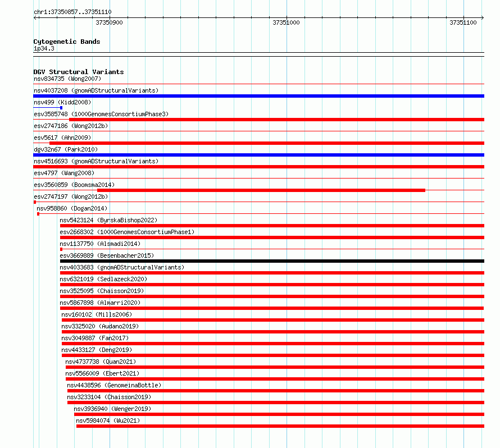Click the red bar of esv5617
The width and height of the screenshot is (500, 448).
pos(267,143)
